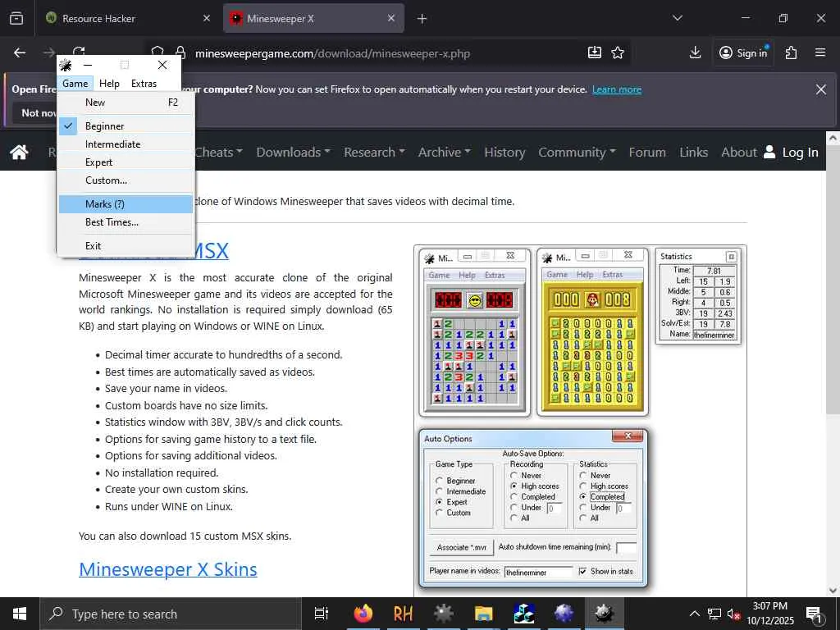
Task: Open File Explorer from the taskbar
Action: pos(483,614)
